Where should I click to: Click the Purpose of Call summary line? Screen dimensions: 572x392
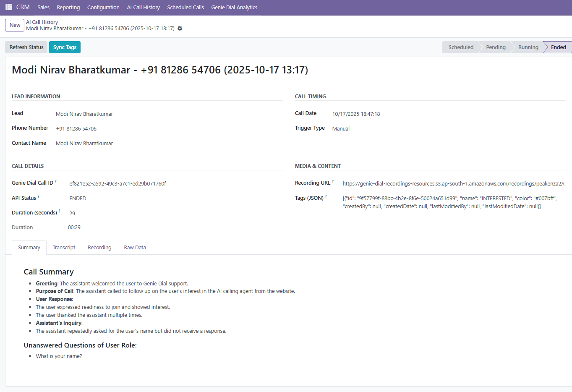165,291
